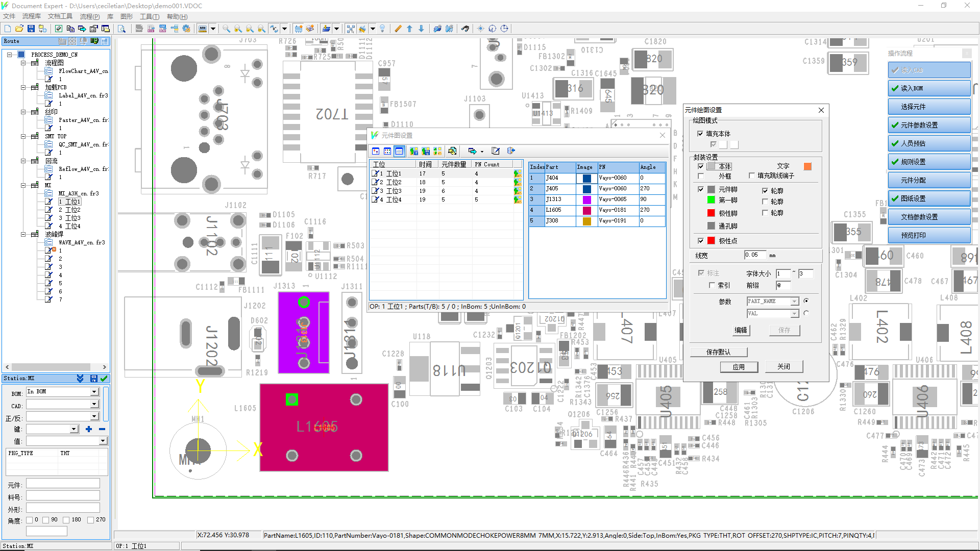Open the PART_NAME parameter dropdown
The height and width of the screenshot is (551, 980).
click(794, 302)
